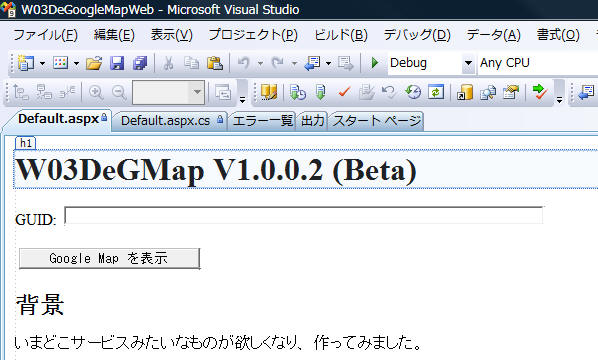Open the プロジェクト(P) menu
Image resolution: width=598 pixels, height=360 pixels.
tap(253, 35)
